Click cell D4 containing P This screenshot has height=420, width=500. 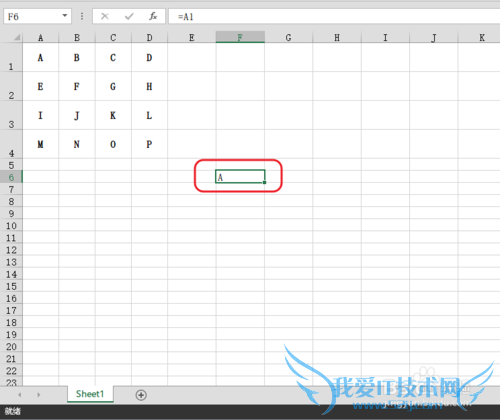(149, 144)
